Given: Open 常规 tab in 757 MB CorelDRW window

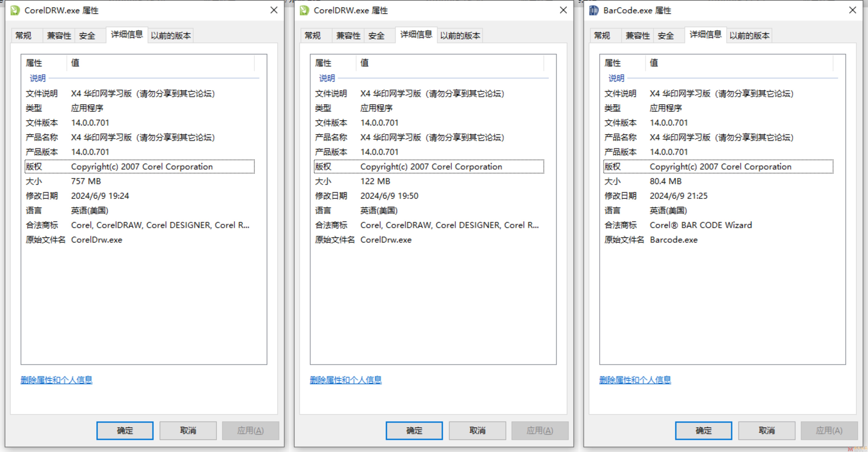Looking at the screenshot, I should click(27, 35).
